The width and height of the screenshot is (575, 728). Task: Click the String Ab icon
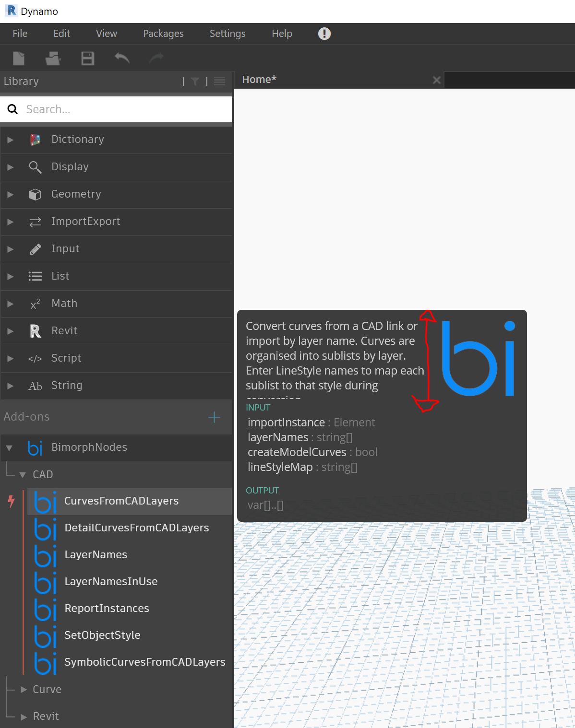click(x=35, y=386)
